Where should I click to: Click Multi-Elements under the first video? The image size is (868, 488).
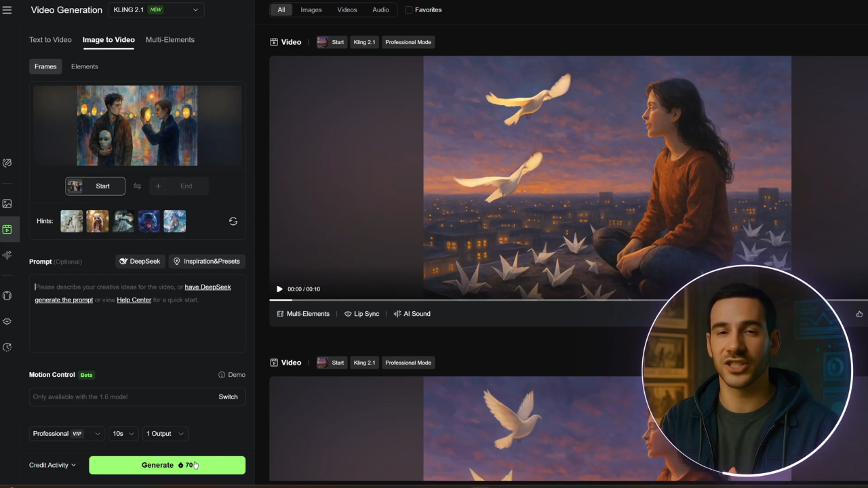(x=303, y=314)
